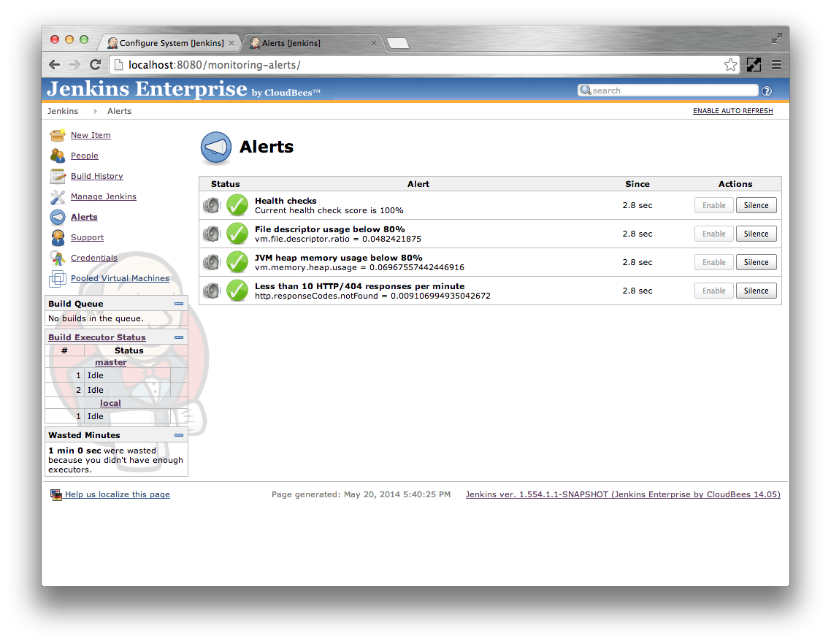Open Pooled Virtual Machines link

[x=120, y=278]
